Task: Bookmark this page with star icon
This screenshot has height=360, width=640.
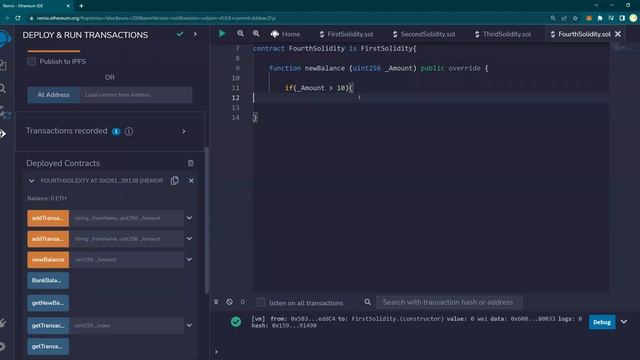Action: 576,18
